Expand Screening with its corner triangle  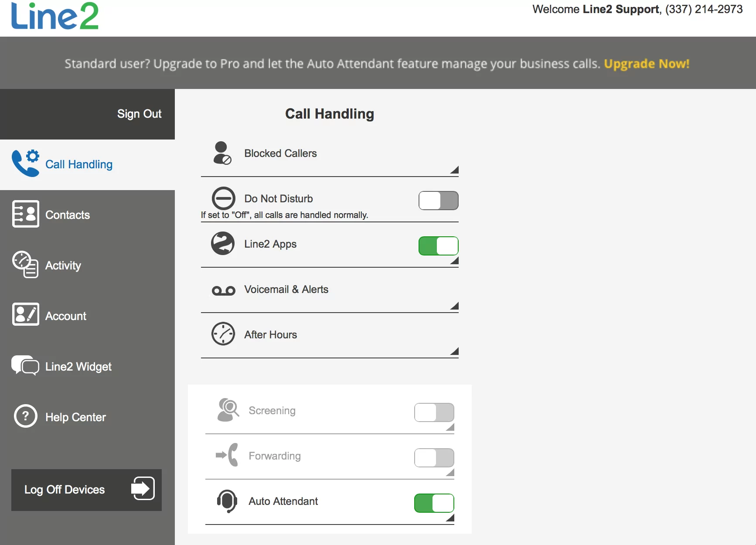pyautogui.click(x=450, y=427)
